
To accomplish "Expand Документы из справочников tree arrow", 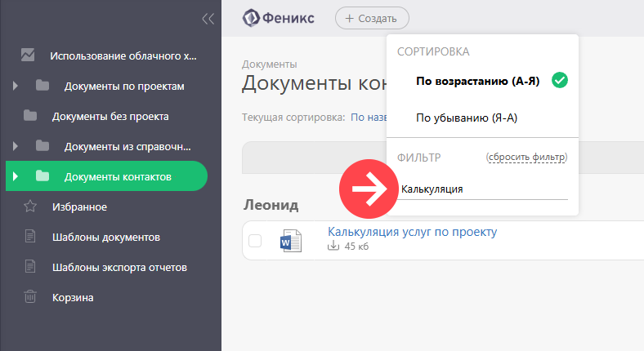I will [x=16, y=146].
